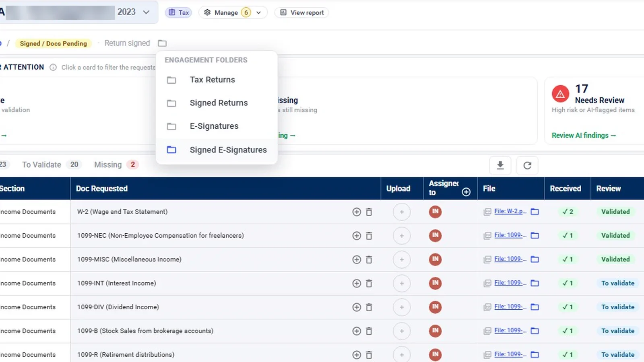The height and width of the screenshot is (362, 644).
Task: Open the Needs Review warning card icon
Action: [560, 94]
